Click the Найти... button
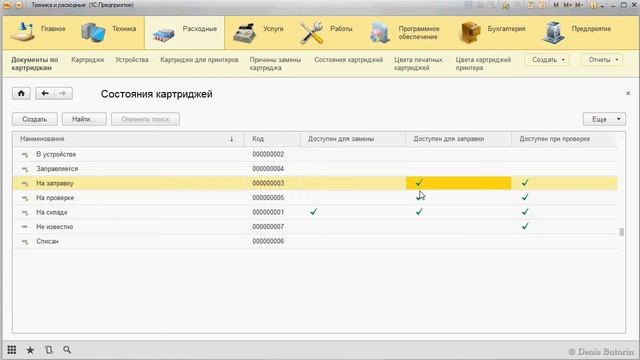640x360 pixels. pyautogui.click(x=84, y=119)
